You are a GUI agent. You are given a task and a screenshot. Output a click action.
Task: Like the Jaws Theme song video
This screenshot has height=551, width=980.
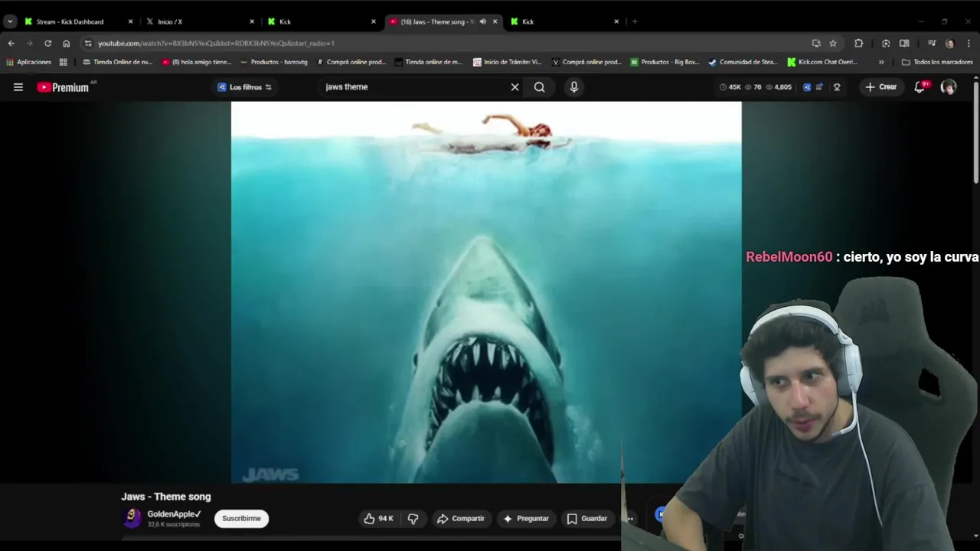point(379,519)
